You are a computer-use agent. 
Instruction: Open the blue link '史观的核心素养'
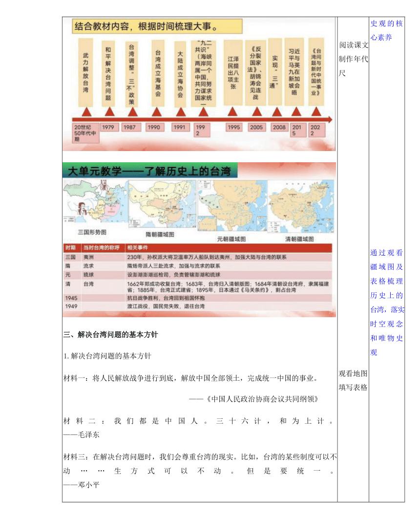(x=387, y=30)
